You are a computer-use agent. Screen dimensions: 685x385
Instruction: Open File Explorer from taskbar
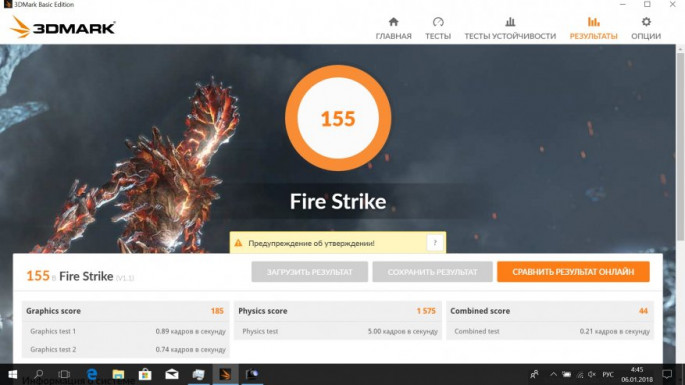click(x=118, y=375)
